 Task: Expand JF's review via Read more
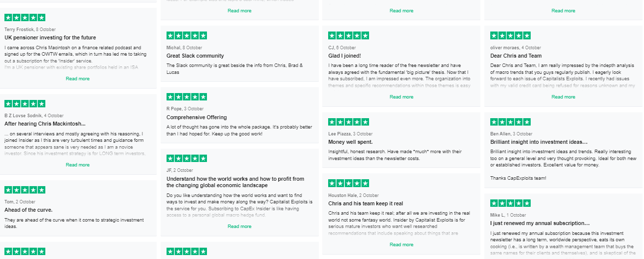click(x=239, y=227)
